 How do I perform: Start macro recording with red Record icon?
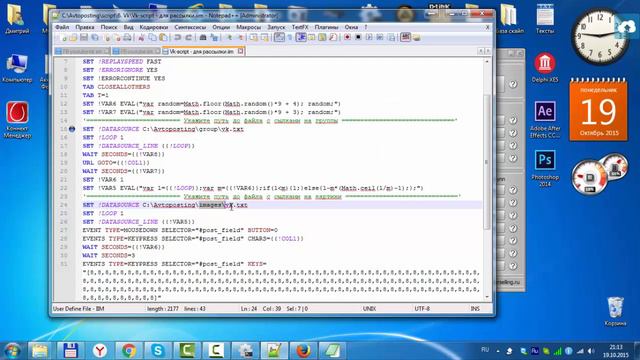(x=347, y=38)
